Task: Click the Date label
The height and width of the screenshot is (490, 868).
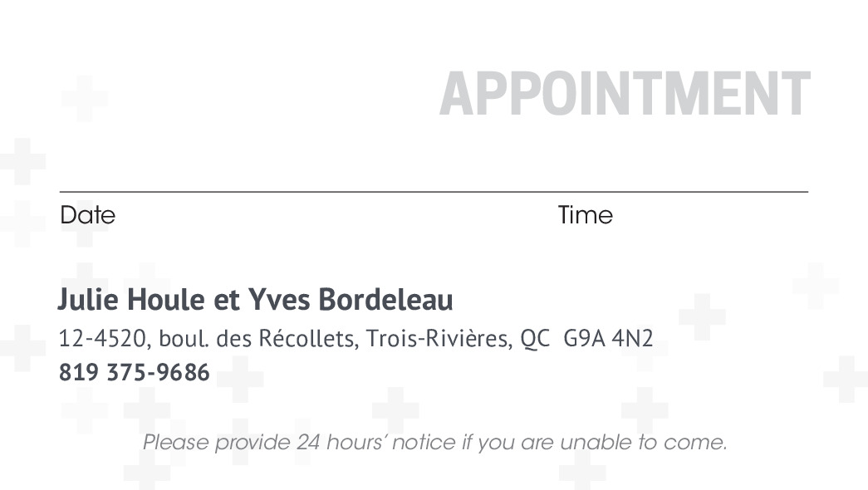Action: [87, 215]
